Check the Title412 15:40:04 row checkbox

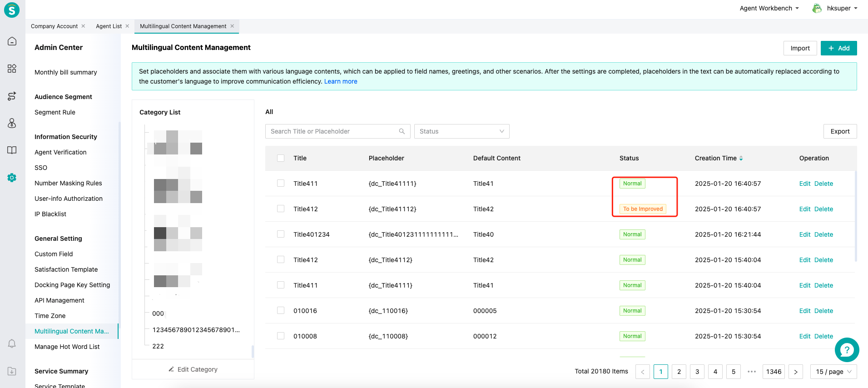pos(281,259)
